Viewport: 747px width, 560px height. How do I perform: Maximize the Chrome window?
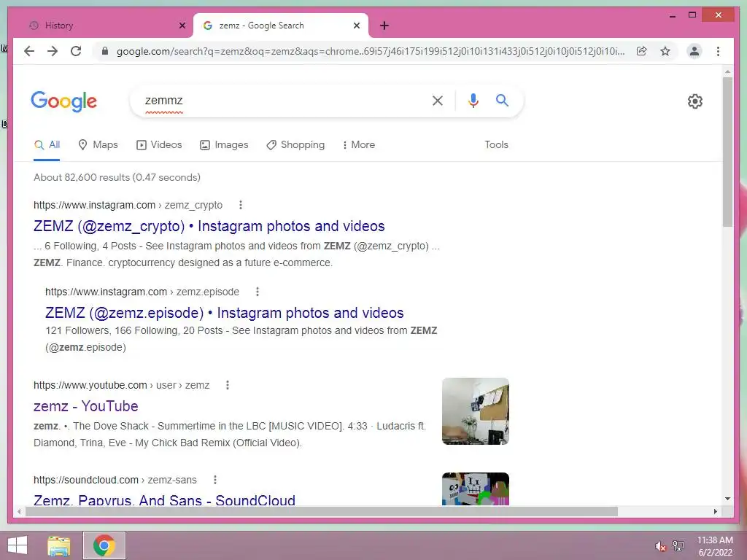(692, 15)
